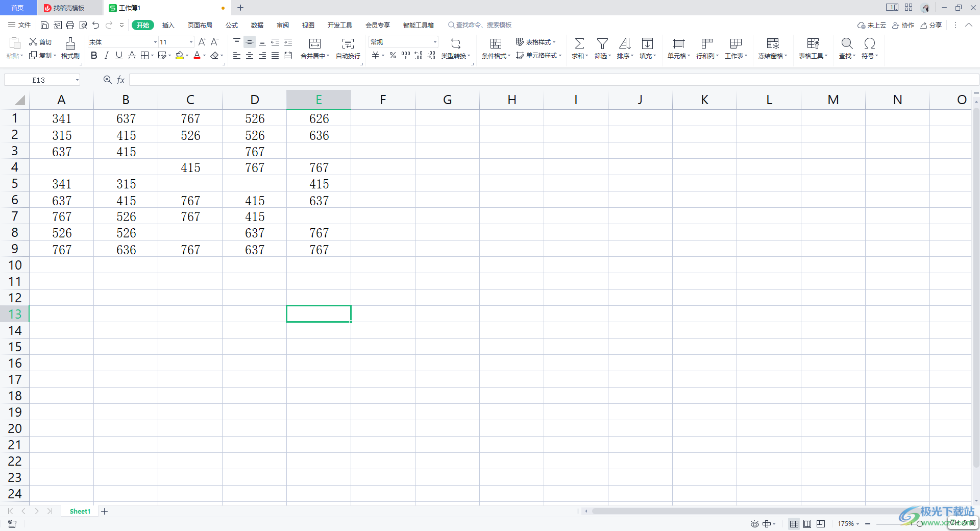Screen dimensions: 980x531
Task: Activate the Format Painter (格式刷)
Action: [x=70, y=49]
